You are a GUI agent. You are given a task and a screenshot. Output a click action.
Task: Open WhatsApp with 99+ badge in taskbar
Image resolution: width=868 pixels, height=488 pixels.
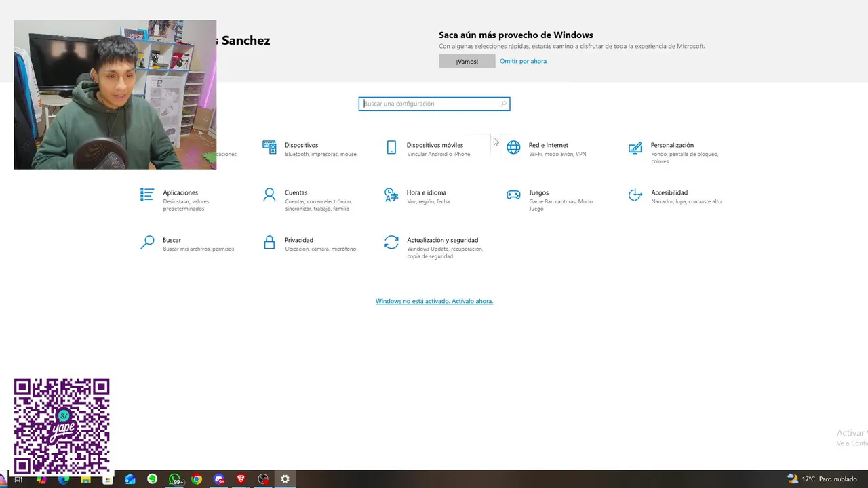click(x=175, y=479)
